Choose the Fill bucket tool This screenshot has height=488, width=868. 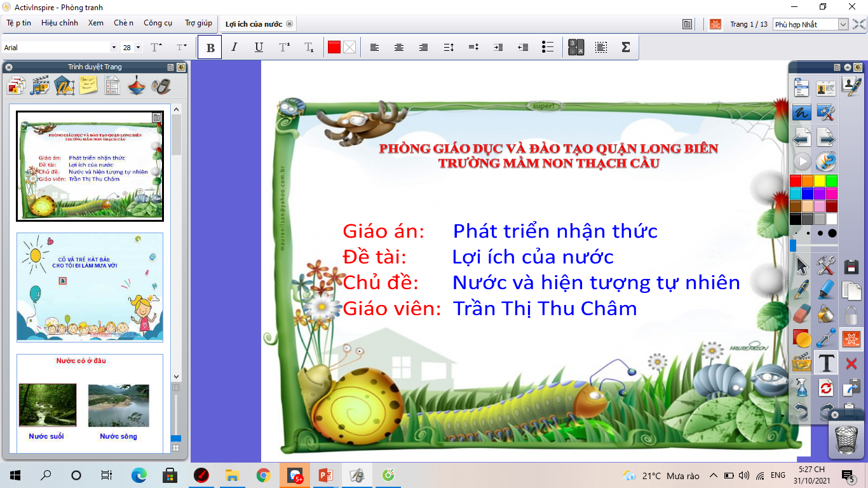click(x=826, y=314)
